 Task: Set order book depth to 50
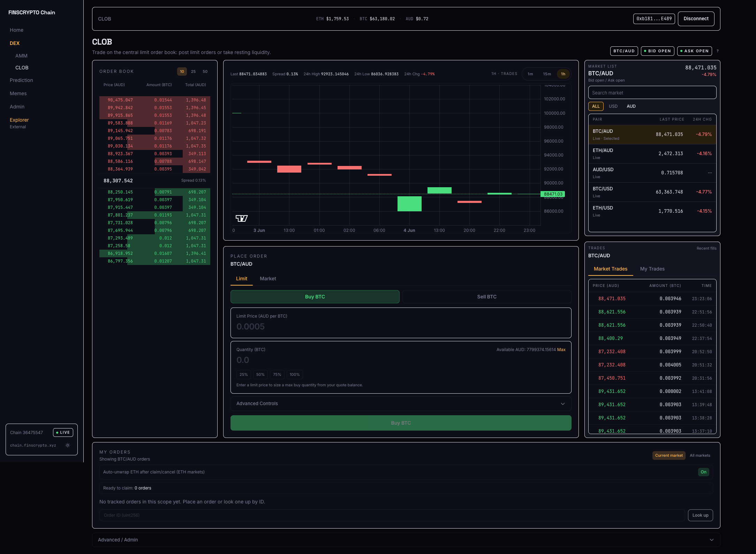pos(205,71)
